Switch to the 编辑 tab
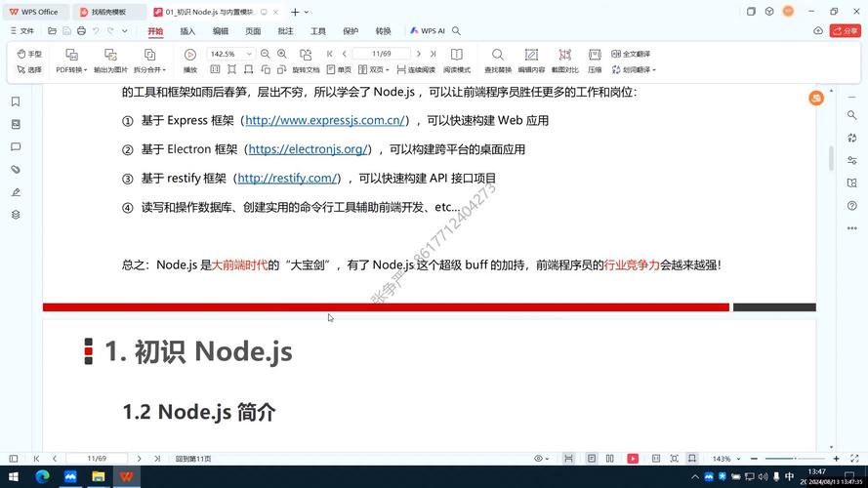Image resolution: width=868 pixels, height=488 pixels. coord(221,31)
